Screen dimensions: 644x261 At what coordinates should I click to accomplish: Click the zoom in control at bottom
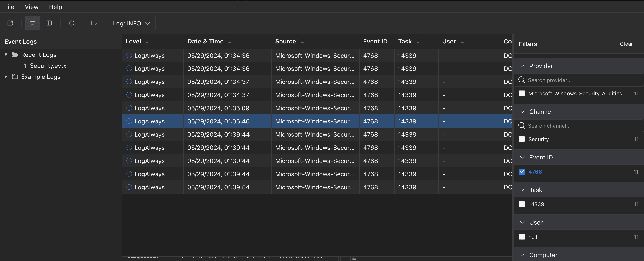(x=335, y=259)
